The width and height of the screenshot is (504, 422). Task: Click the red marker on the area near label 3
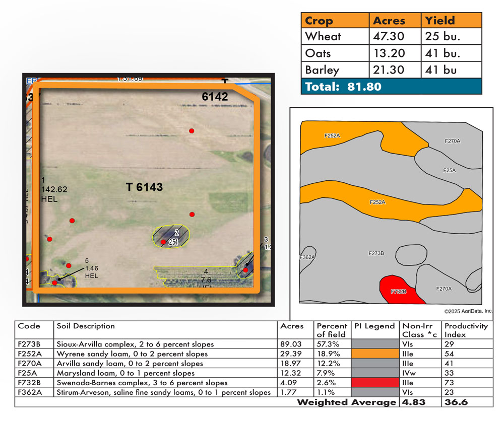246,270
